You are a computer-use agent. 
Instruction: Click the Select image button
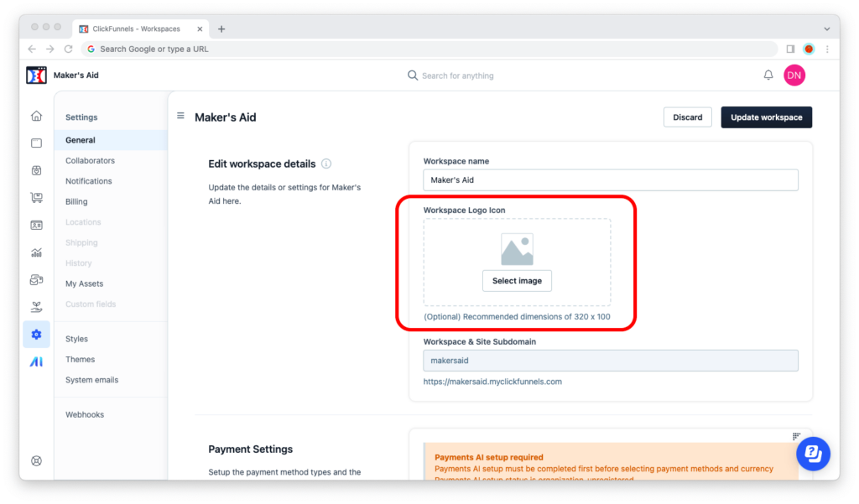tap(517, 280)
